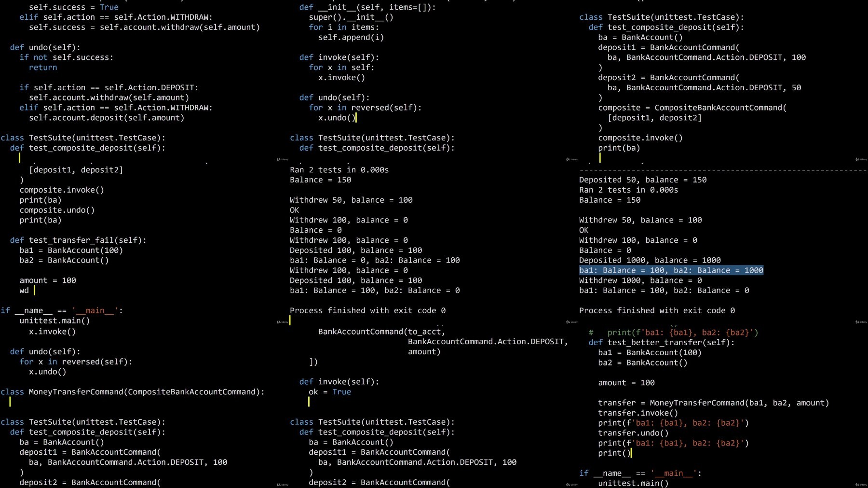
Task: Click 'class MoneyTransferCommand(CompositeBankAccountCommand):' line
Action: click(133, 392)
